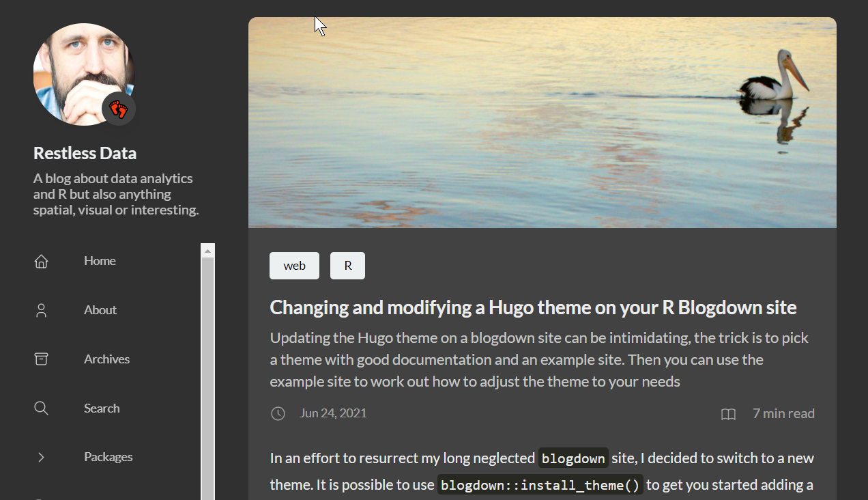Screen dimensions: 868x500
Task: Click the author profile photo
Action: [x=83, y=74]
